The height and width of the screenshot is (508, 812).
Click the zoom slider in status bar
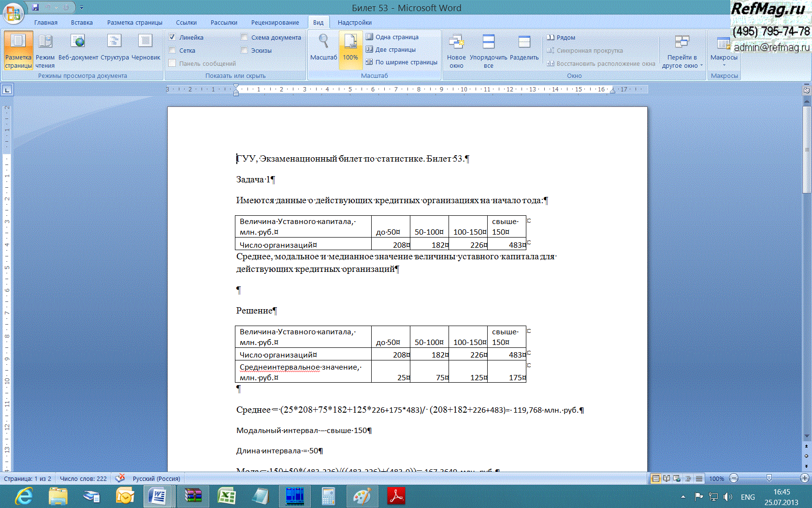[x=768, y=478]
